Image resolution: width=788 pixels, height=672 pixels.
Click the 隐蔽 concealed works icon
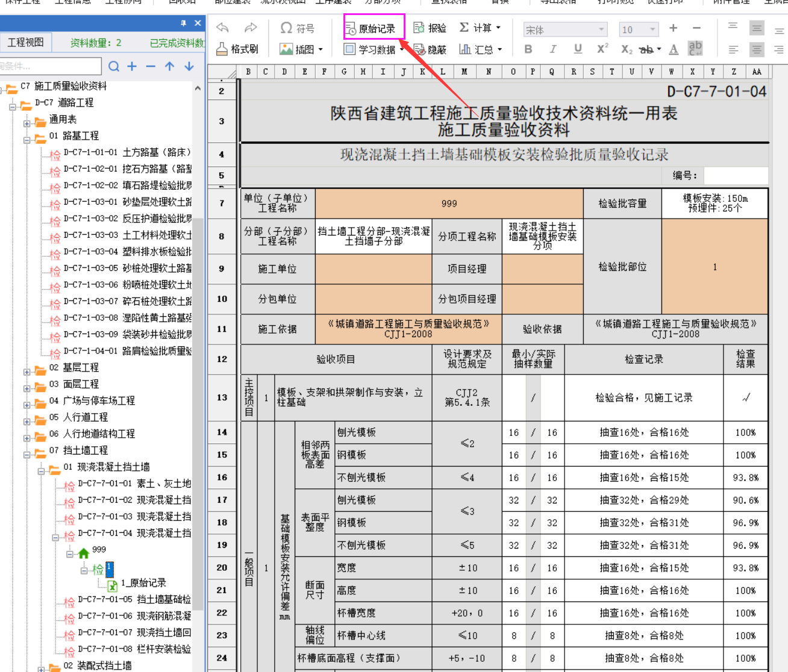419,49
